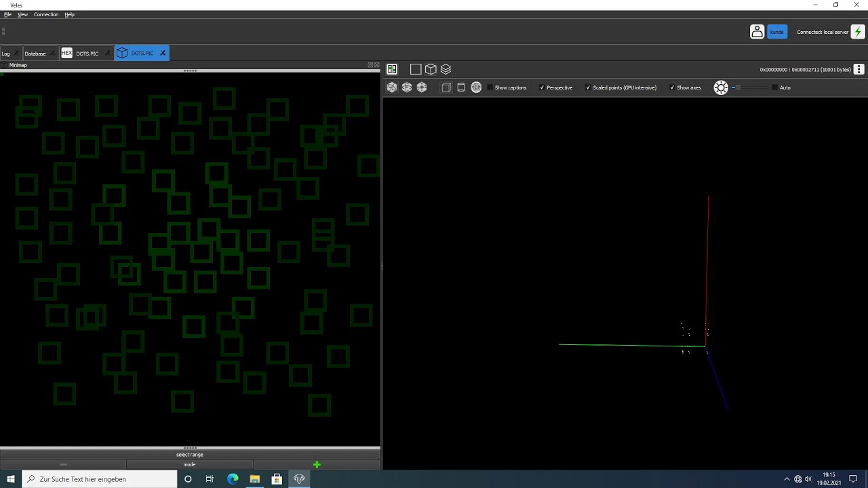Open Microsoft Store from the taskbar
The height and width of the screenshot is (488, 868).
click(x=277, y=479)
